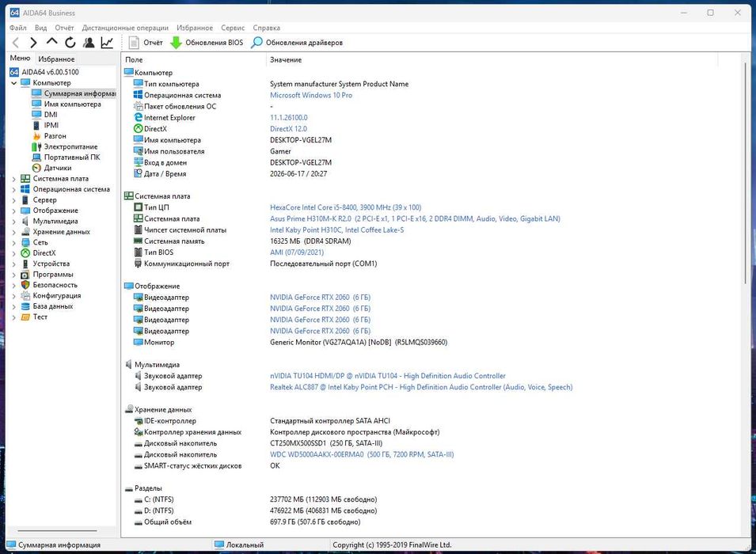Click the Тест tree icon
The image size is (756, 554).
[x=25, y=317]
